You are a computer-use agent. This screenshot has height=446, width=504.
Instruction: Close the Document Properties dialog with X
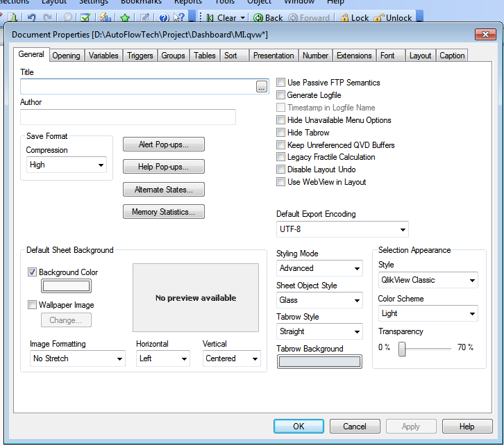point(485,34)
